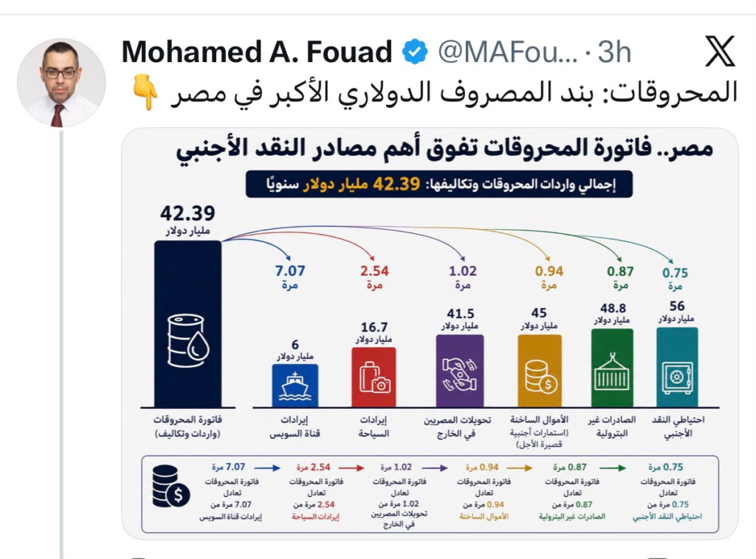
Task: Click the 42.39 billion dollars banner
Action: [x=439, y=185]
